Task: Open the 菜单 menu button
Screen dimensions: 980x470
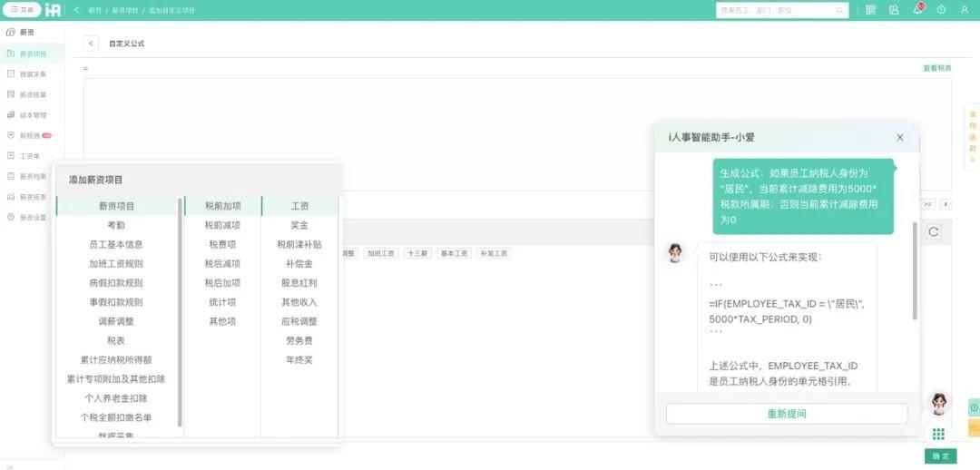Action: click(x=23, y=10)
